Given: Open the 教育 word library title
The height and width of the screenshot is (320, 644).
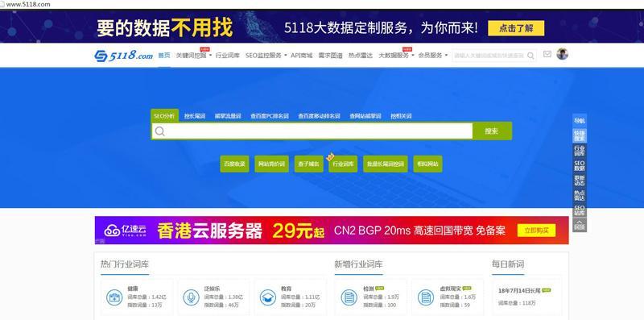Looking at the screenshot, I should (x=287, y=289).
